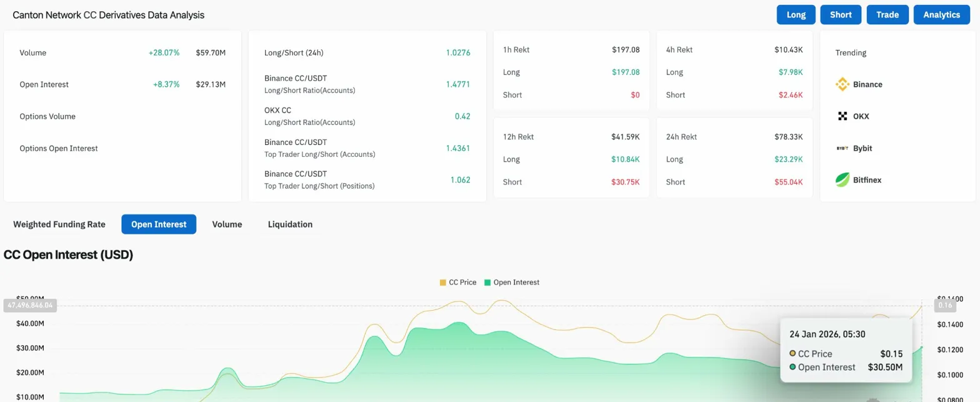Open the Analytics button
Image resolution: width=980 pixels, height=402 pixels.
[942, 15]
